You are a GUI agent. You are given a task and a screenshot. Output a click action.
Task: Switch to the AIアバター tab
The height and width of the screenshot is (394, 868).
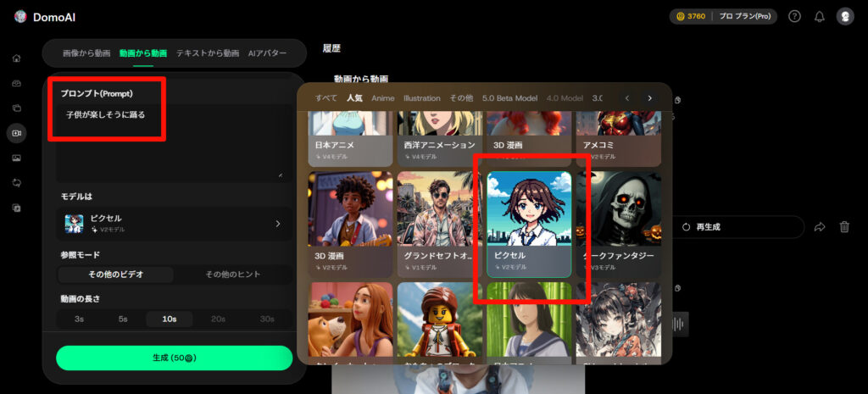(x=267, y=53)
